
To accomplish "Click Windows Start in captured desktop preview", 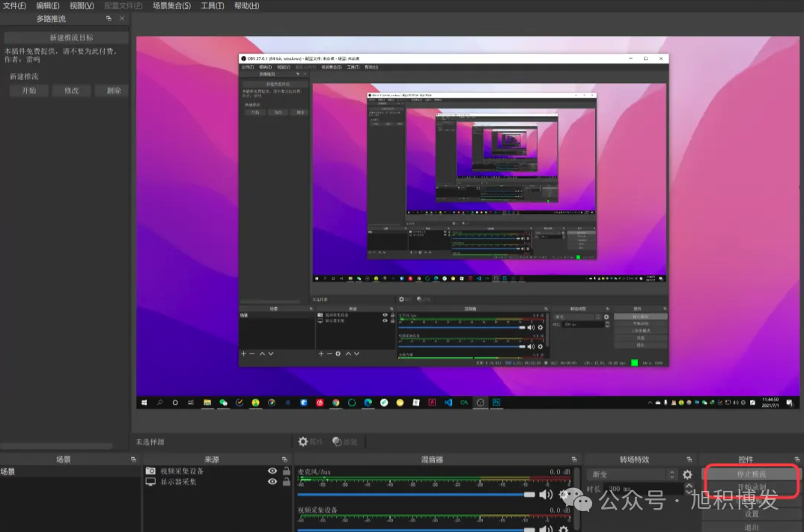I will tap(144, 403).
